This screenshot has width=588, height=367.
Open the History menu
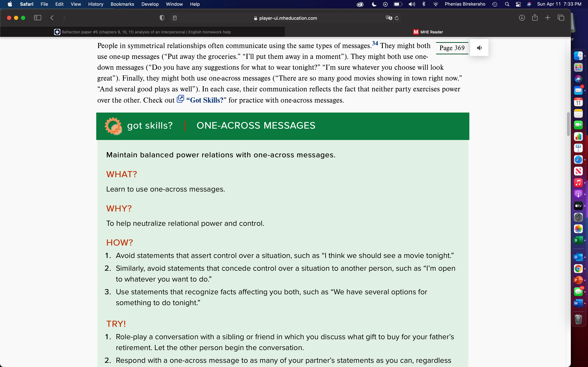coord(96,4)
